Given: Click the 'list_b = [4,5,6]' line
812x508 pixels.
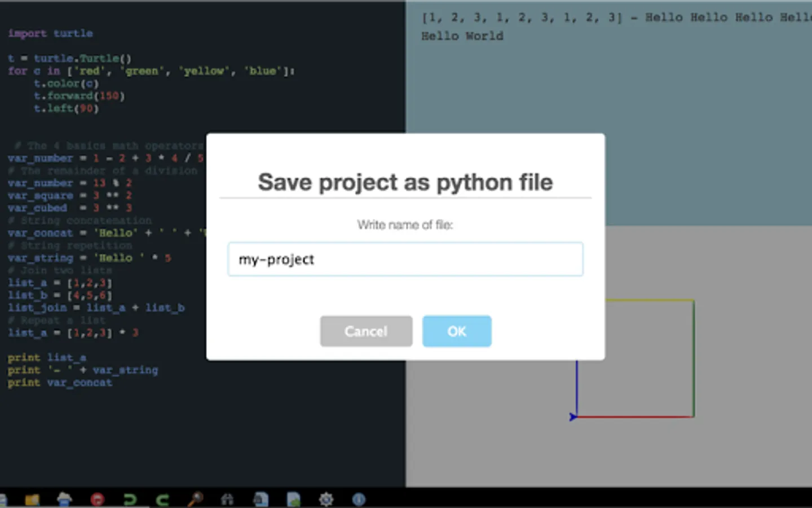Looking at the screenshot, I should (x=60, y=295).
